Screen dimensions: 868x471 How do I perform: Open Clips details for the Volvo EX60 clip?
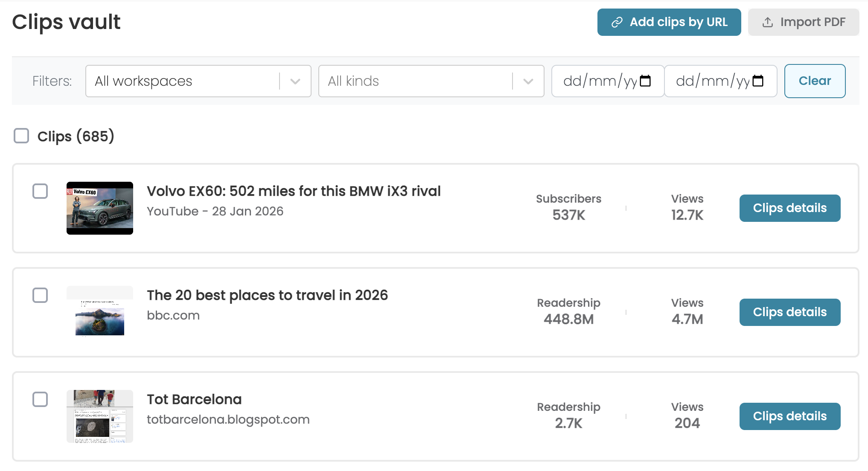click(789, 208)
